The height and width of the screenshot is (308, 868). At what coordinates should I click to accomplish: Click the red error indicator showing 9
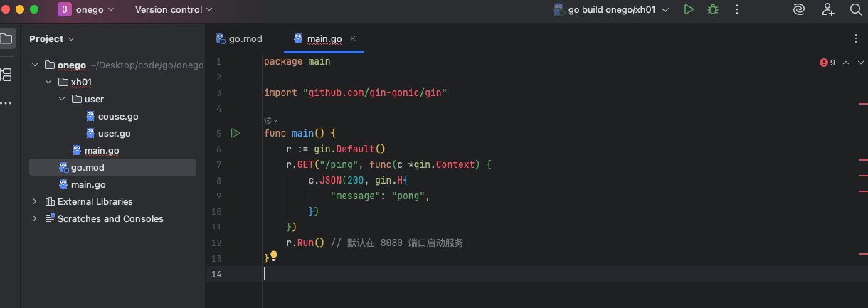(x=827, y=63)
